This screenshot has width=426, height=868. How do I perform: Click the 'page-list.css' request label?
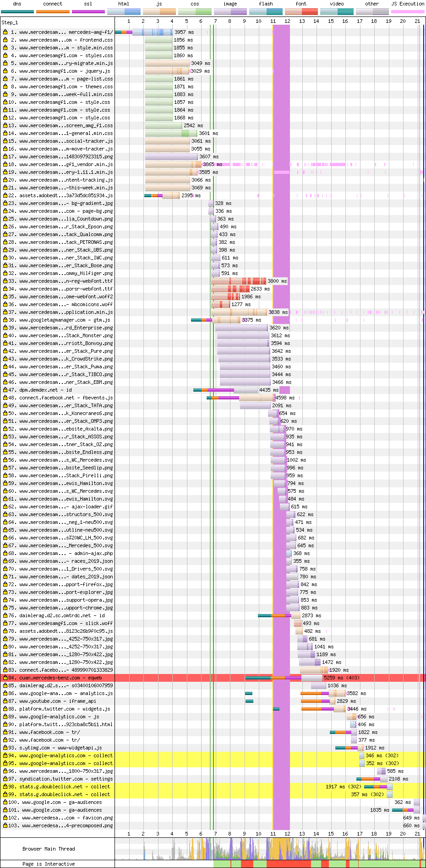coord(66,79)
